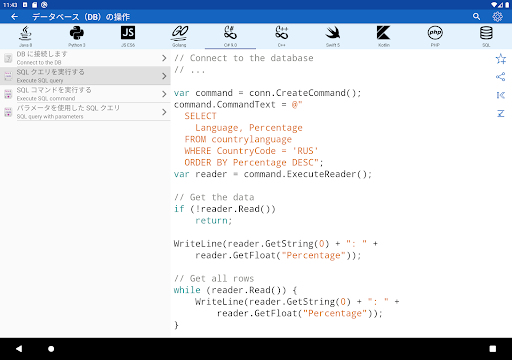Screen dimensions: 512x360
Task: Click the '// Get all rows' comment
Action: point(214,279)
